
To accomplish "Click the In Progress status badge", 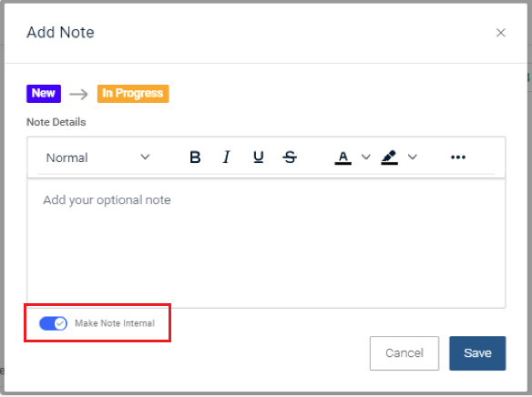I will 133,94.
